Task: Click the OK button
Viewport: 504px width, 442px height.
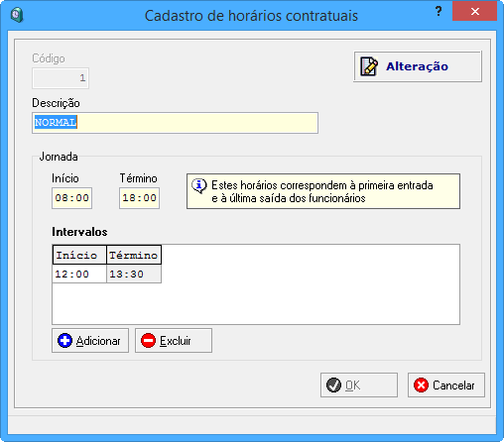Action: tap(359, 386)
